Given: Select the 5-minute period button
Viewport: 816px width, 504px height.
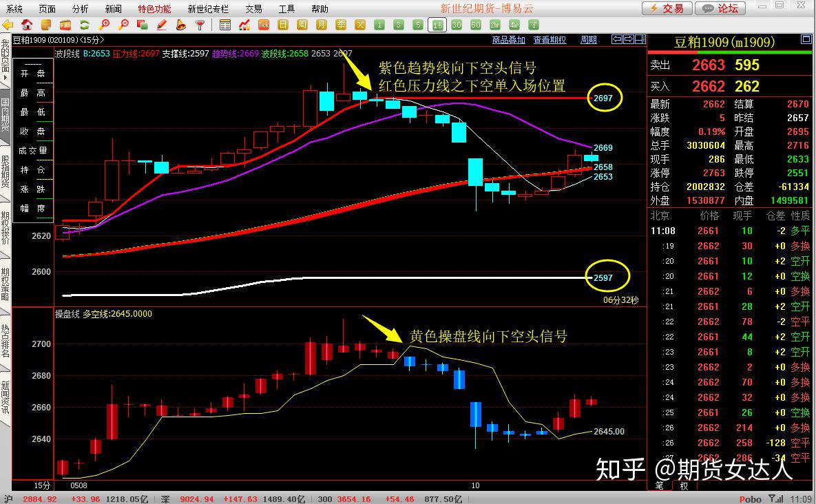Looking at the screenshot, I should tap(418, 25).
